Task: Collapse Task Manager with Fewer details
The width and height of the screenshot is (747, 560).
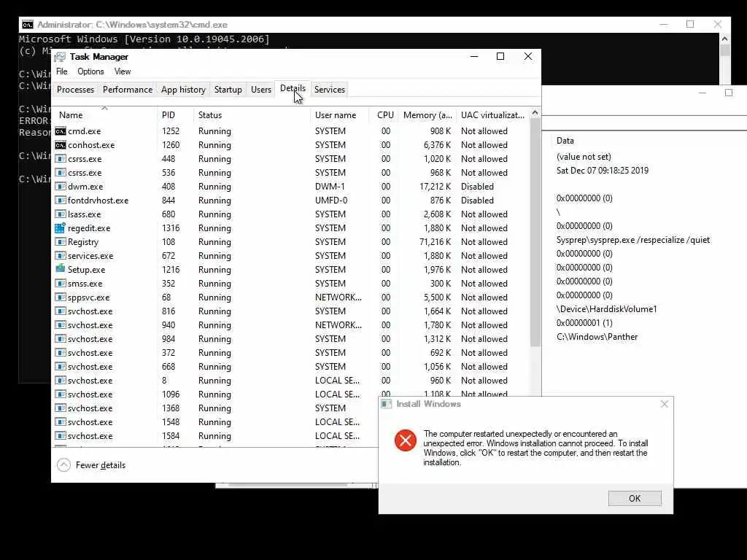Action: click(91, 464)
